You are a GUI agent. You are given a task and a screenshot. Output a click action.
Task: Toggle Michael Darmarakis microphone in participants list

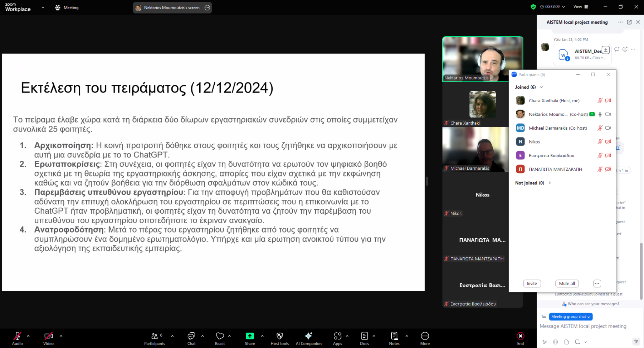point(600,128)
